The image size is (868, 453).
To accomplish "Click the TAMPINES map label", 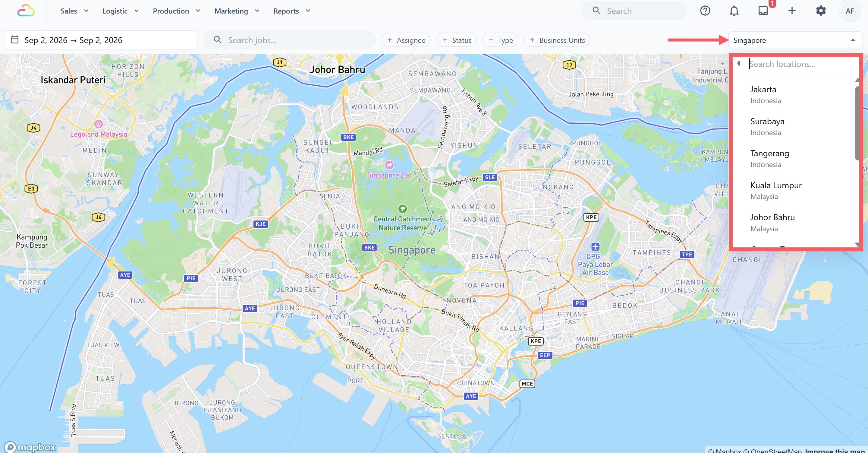I will (x=652, y=253).
